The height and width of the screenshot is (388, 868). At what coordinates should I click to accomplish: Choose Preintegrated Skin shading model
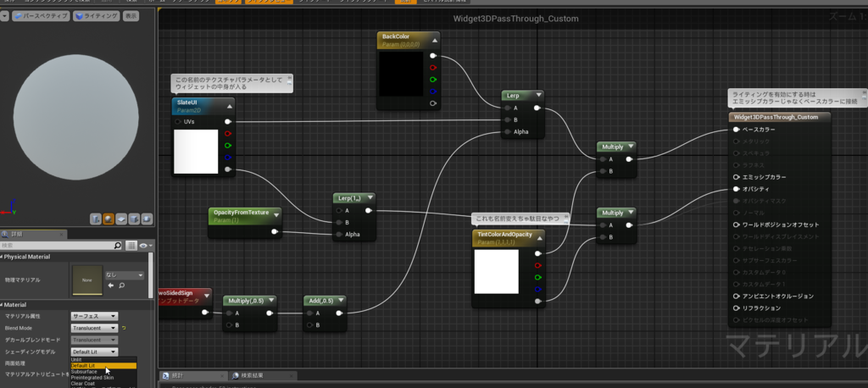[x=103, y=378]
